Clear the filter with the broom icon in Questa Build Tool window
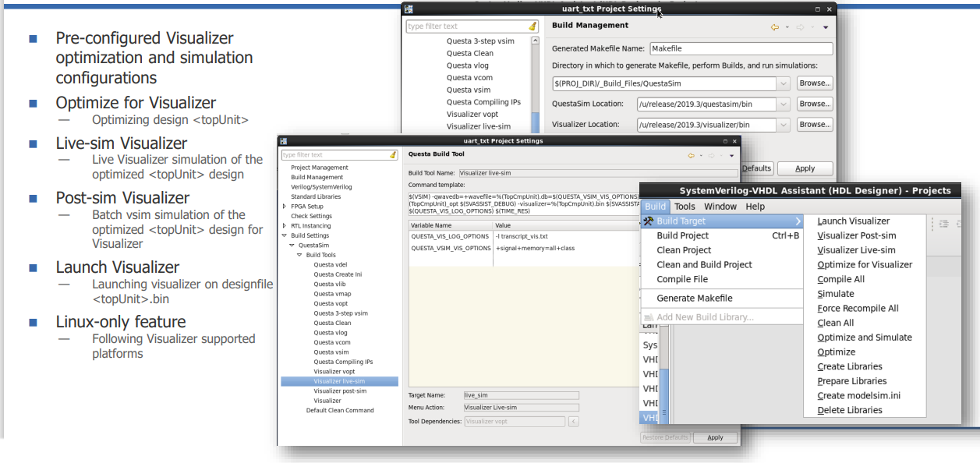The width and height of the screenshot is (980, 463). (x=393, y=155)
